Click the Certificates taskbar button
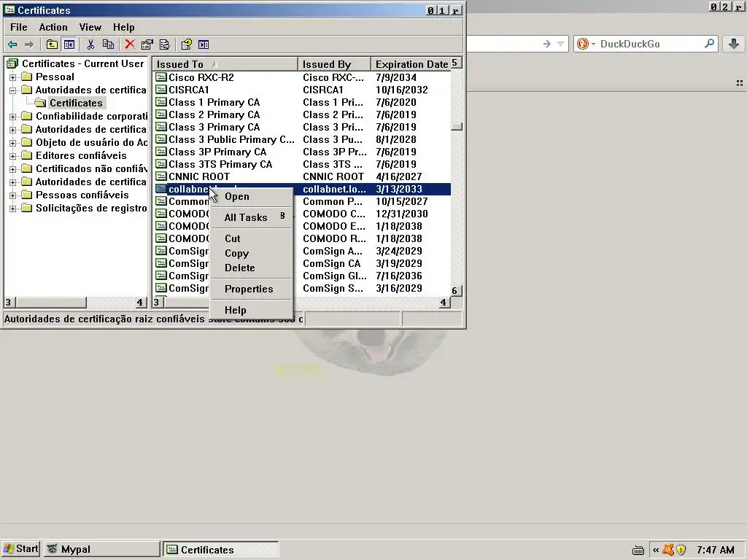The height and width of the screenshot is (560, 747). [221, 550]
